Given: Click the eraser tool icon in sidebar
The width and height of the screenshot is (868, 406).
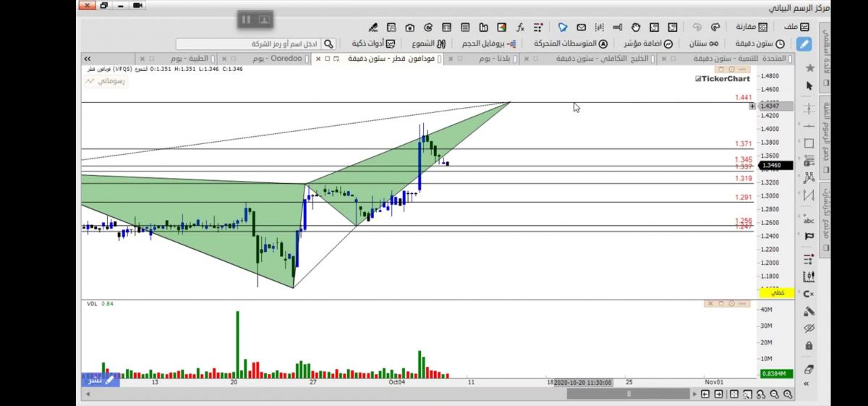Looking at the screenshot, I should point(809,369).
